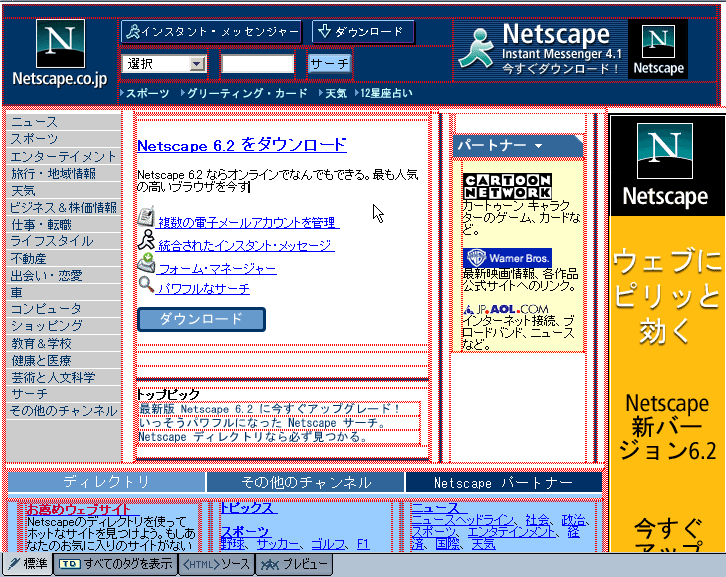Open the 12星座占い link
The height and width of the screenshot is (577, 726).
386,93
